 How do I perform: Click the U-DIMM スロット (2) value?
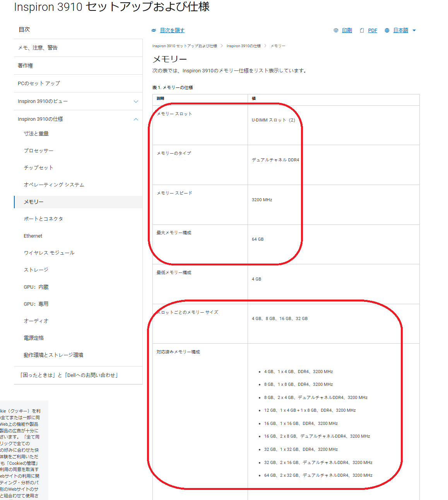(274, 120)
